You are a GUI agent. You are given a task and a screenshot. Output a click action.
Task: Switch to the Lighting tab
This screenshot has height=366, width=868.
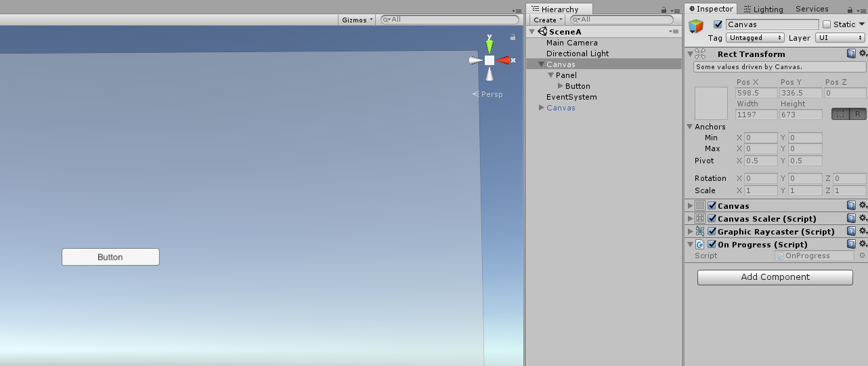click(763, 9)
